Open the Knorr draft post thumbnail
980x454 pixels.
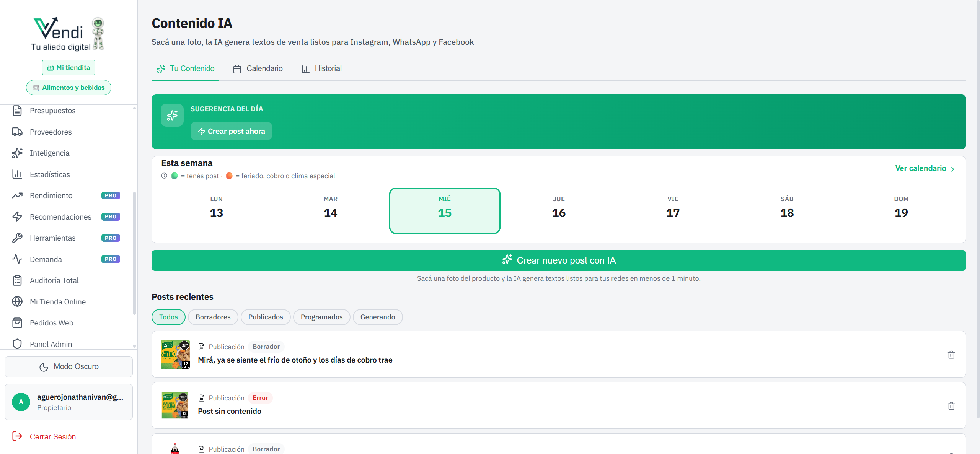175,354
